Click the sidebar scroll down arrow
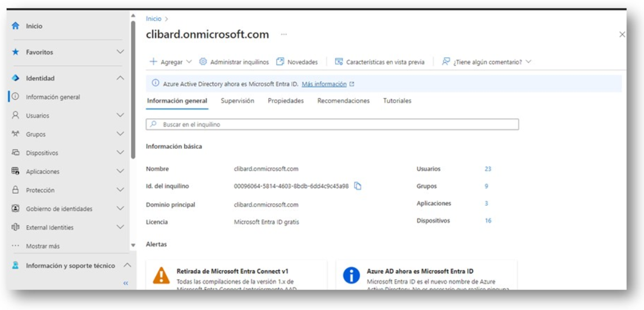 (133, 245)
